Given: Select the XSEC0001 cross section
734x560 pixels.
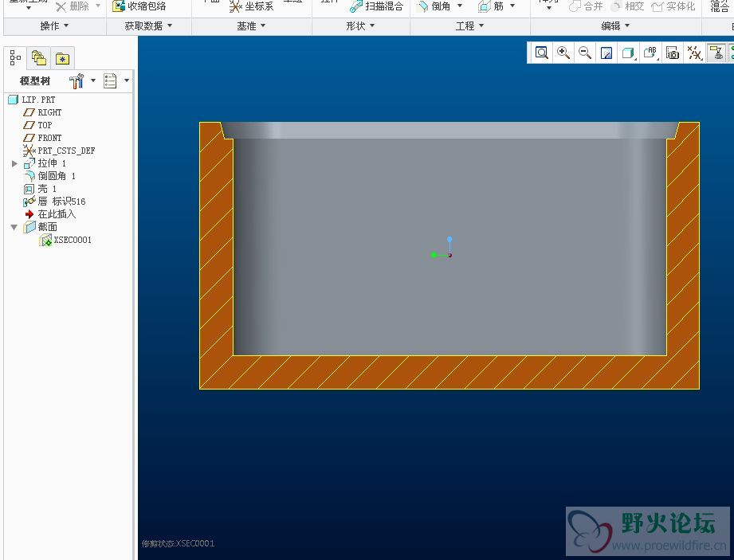Looking at the screenshot, I should tap(65, 240).
